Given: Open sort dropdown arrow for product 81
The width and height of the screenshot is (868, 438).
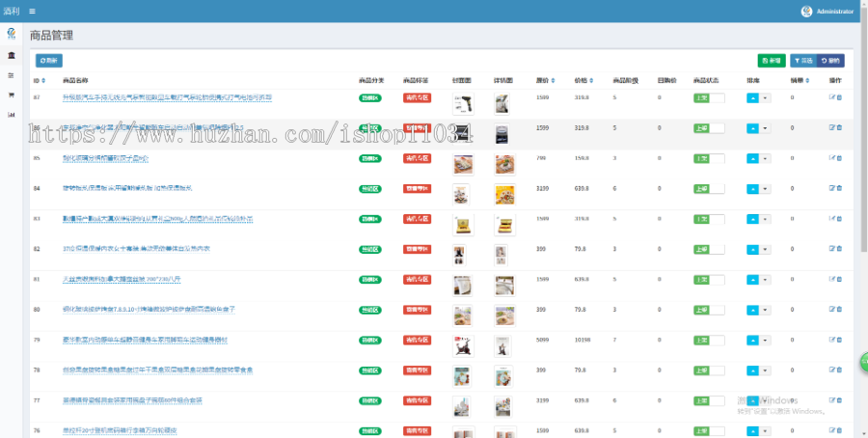Looking at the screenshot, I should [x=765, y=280].
